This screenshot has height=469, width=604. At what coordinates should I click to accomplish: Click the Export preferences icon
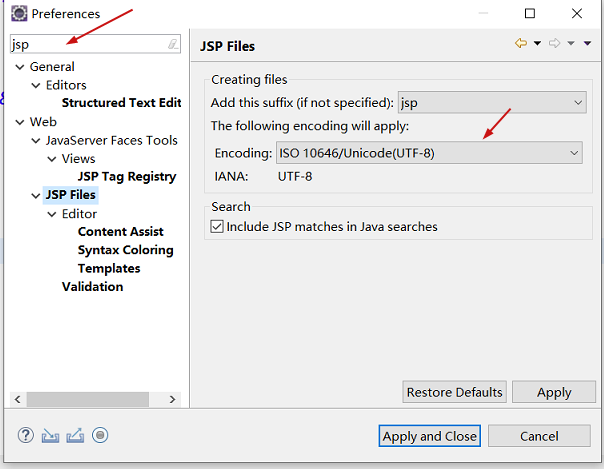click(75, 435)
